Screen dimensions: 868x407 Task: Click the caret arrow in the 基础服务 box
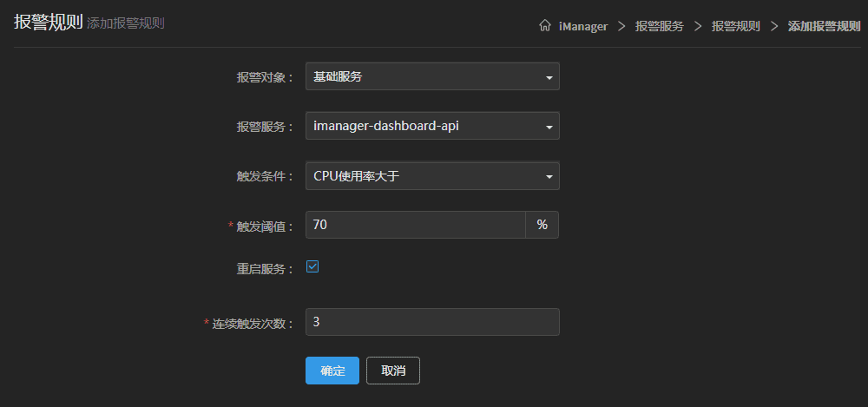tap(549, 77)
